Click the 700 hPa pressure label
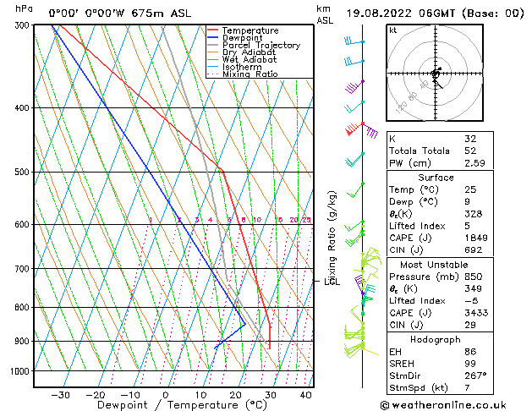Image resolution: width=532 pixels, height=411 pixels. tap(24, 269)
